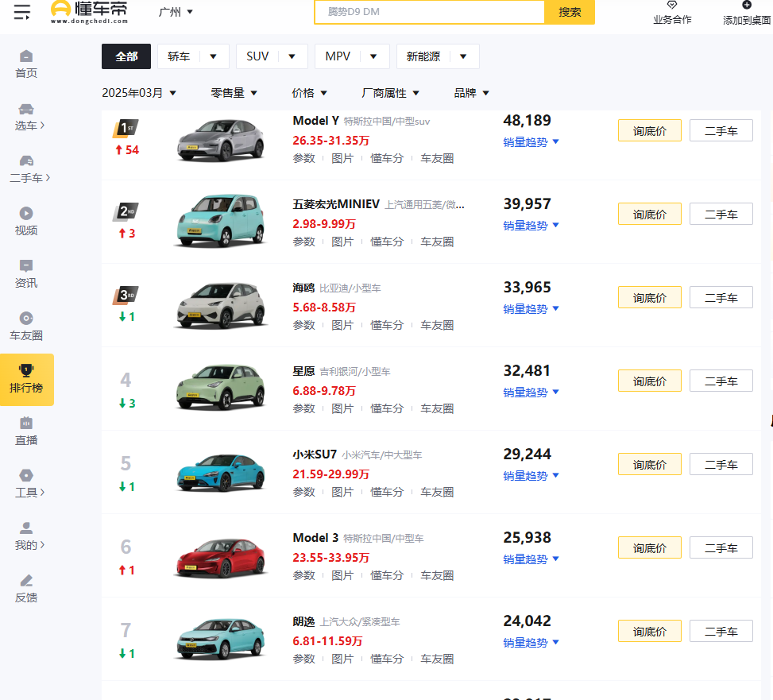
Task: Expand the MPV category dropdown arrow
Action: (373, 56)
